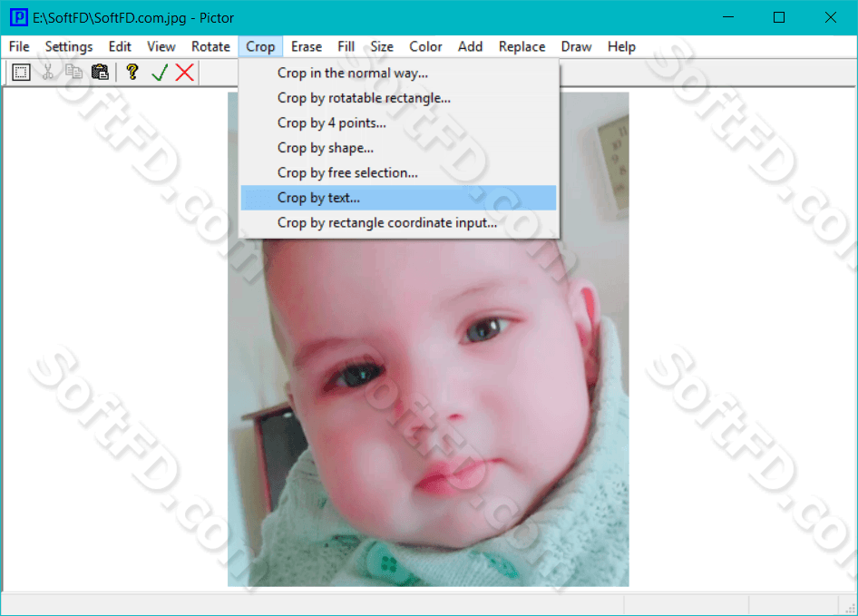The height and width of the screenshot is (616, 858).
Task: Open the Add menu
Action: (x=471, y=46)
